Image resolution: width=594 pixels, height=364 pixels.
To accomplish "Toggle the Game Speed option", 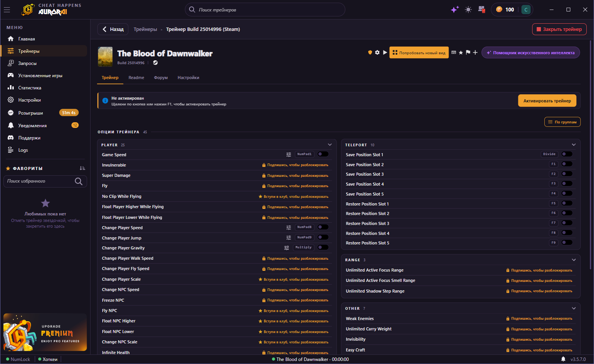I will (323, 154).
